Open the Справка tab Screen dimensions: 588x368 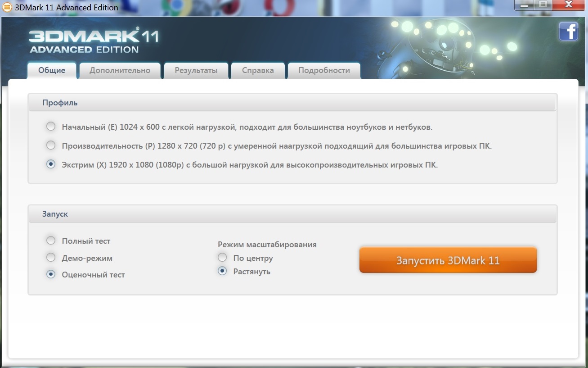(258, 70)
